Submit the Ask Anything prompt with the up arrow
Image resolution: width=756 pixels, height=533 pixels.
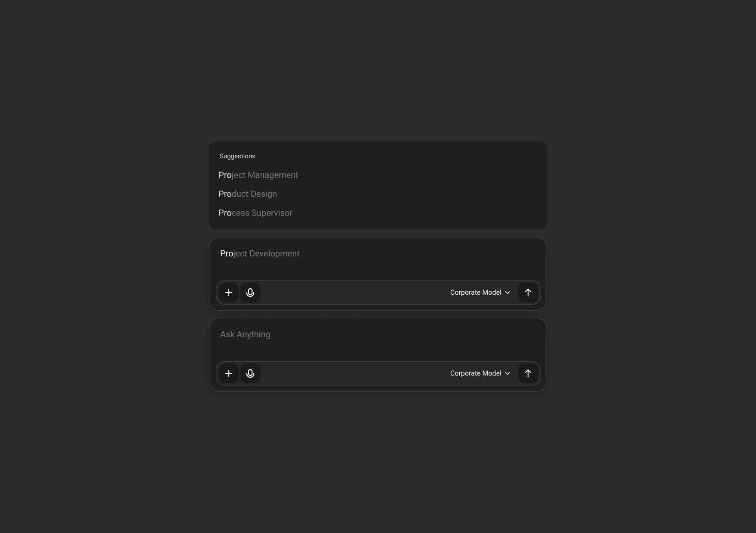[528, 373]
